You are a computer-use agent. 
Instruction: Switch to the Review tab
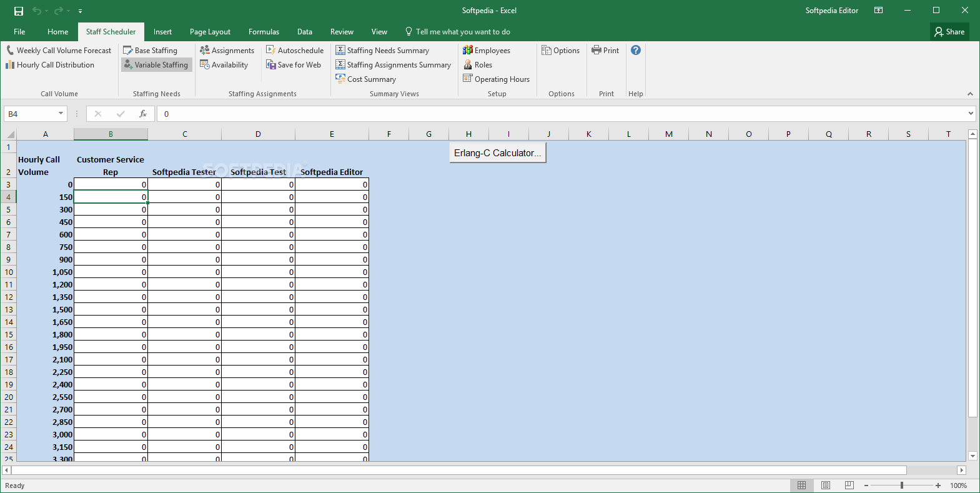[x=342, y=32]
